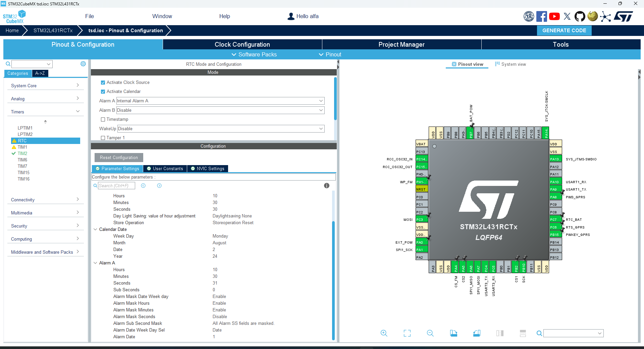The image size is (644, 349).
Task: Toggle vertical split view icon
Action: coord(500,333)
